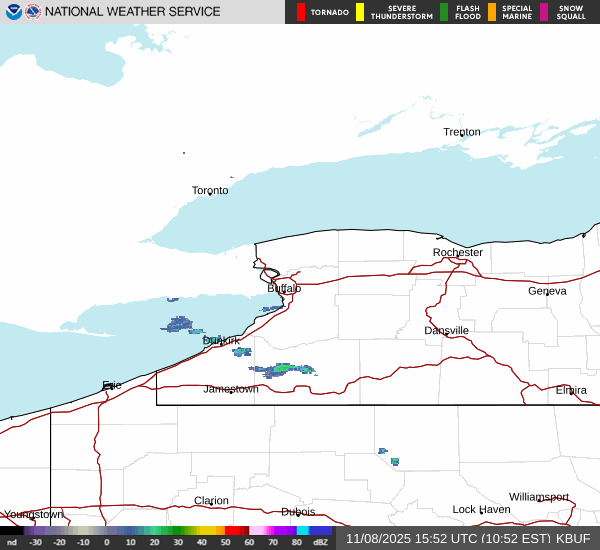This screenshot has width=600, height=550.
Task: Click the Williamsport city label
Action: click(538, 497)
